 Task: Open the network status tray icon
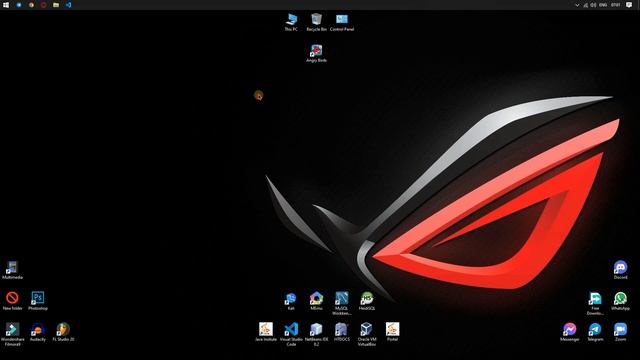pos(585,5)
